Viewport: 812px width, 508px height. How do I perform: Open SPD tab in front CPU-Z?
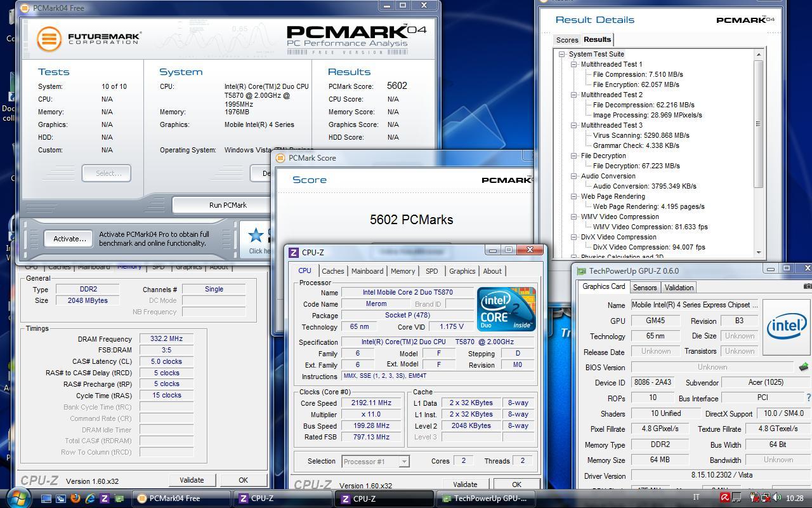coord(432,271)
